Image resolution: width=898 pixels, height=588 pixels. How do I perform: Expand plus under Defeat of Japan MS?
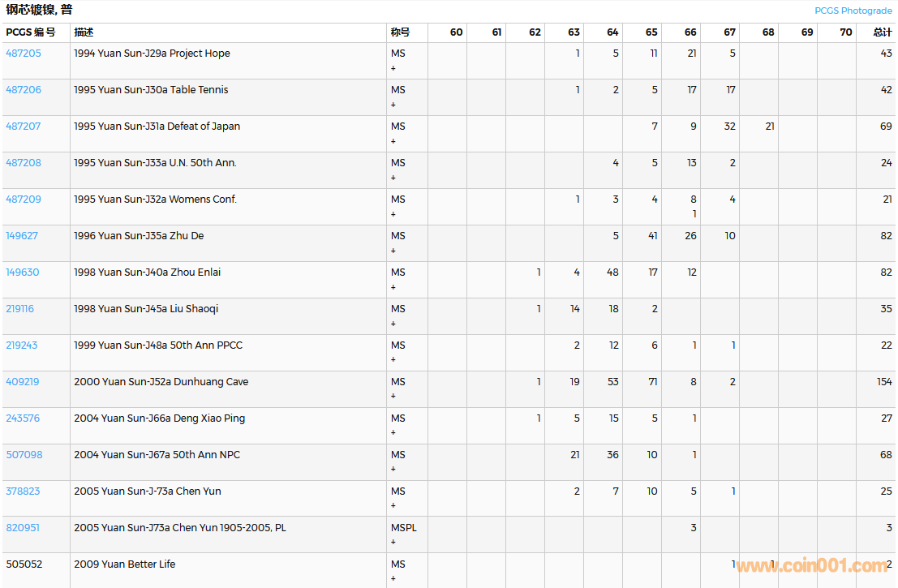click(393, 141)
